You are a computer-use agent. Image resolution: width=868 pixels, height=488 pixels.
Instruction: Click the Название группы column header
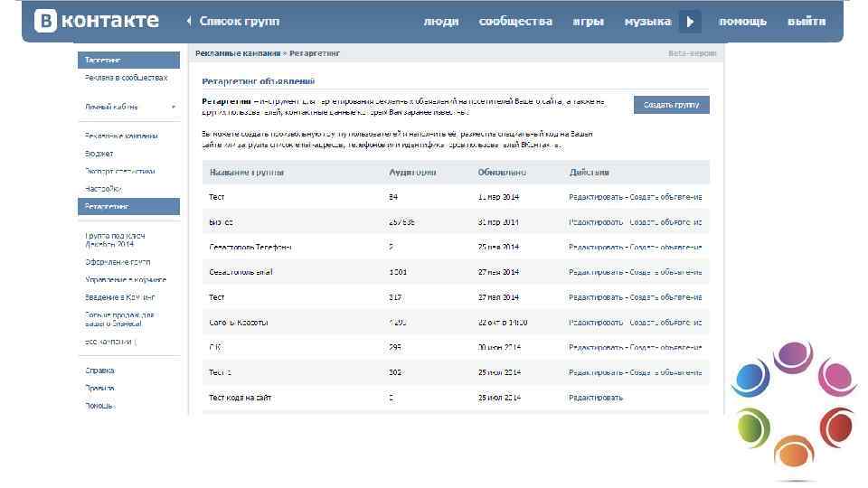tap(247, 173)
